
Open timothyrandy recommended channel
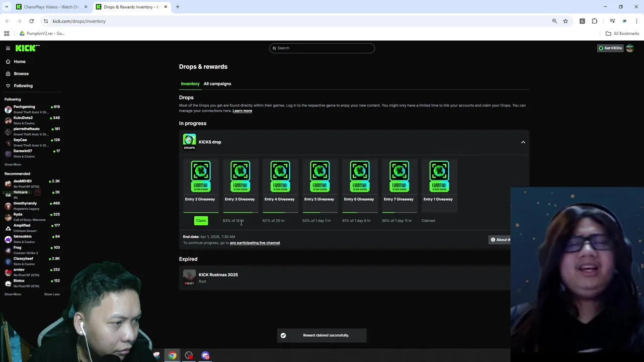click(32, 206)
